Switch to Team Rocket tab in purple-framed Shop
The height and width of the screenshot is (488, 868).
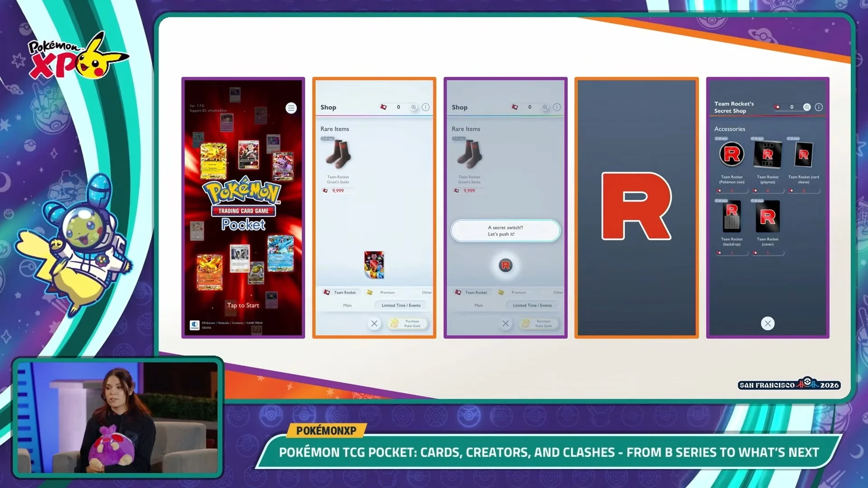(x=471, y=292)
